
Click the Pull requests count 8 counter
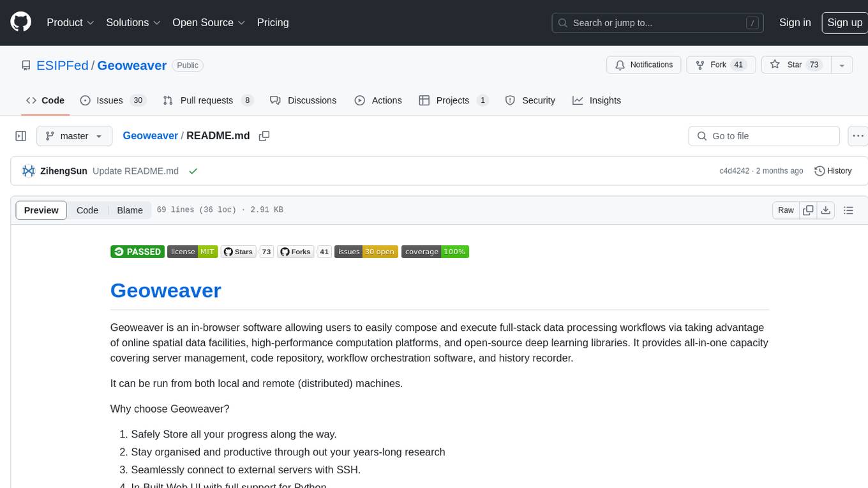(x=247, y=100)
